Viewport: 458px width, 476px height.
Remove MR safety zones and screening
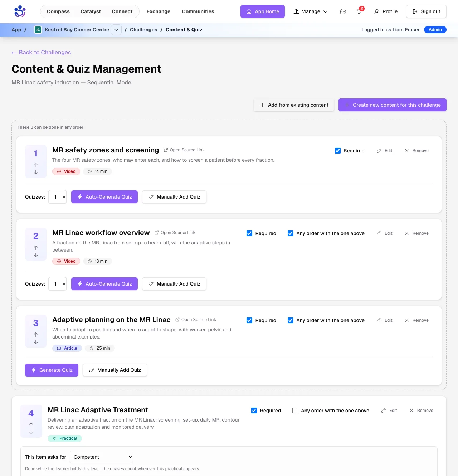(416, 151)
